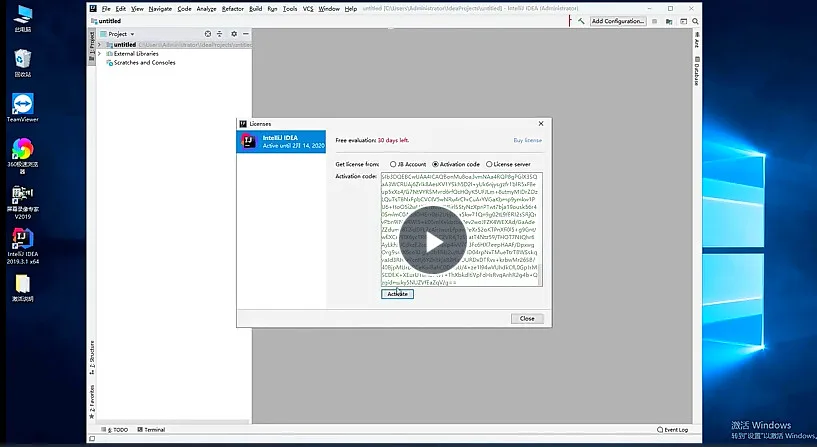
Task: Click the Run Anything toolbar icon
Action: 683,21
